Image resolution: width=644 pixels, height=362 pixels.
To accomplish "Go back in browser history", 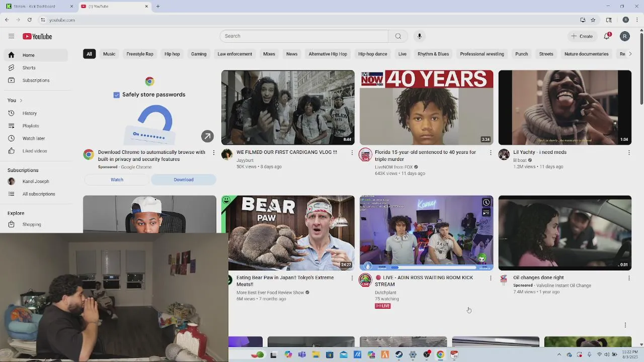I will (x=7, y=20).
